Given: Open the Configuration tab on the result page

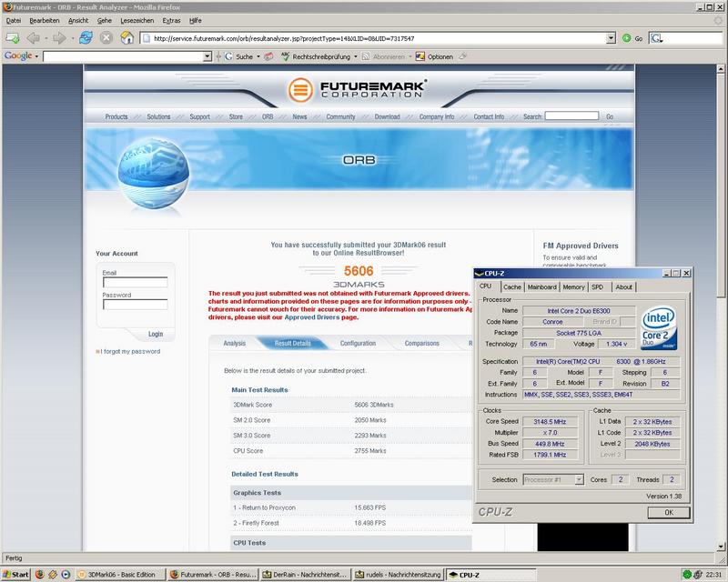Looking at the screenshot, I should click(358, 344).
